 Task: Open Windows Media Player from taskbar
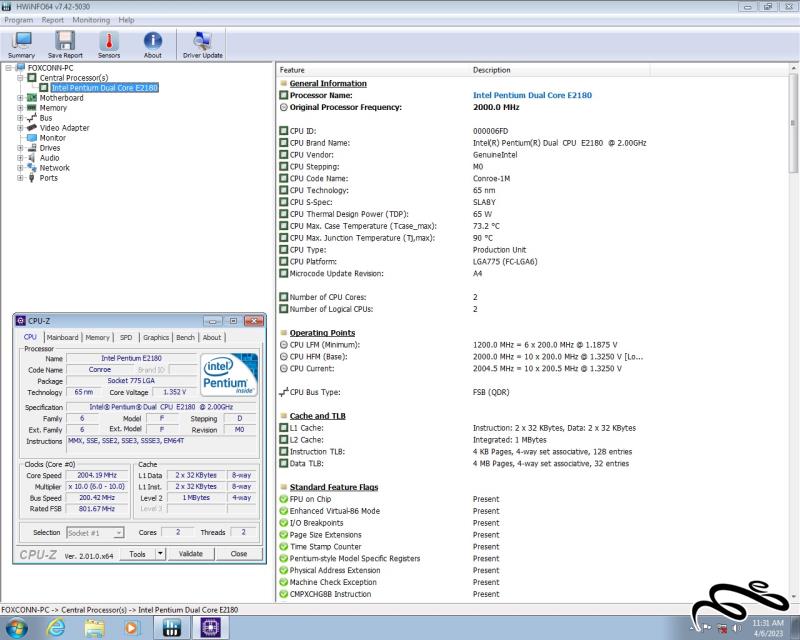[132, 628]
